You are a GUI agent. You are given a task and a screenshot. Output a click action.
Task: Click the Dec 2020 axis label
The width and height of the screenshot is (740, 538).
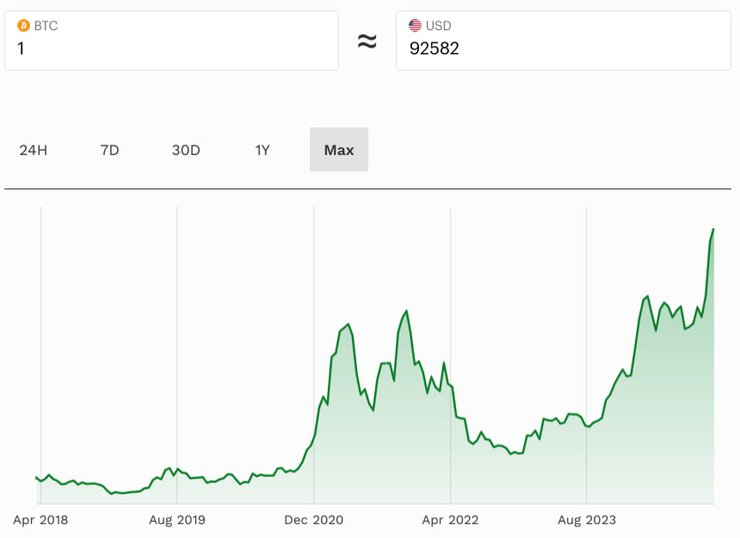click(314, 520)
